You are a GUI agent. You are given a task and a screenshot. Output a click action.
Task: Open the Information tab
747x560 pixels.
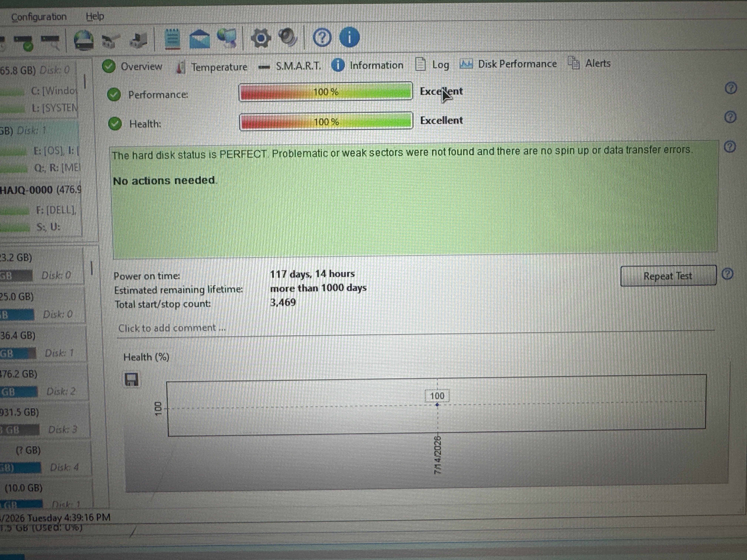(367, 65)
